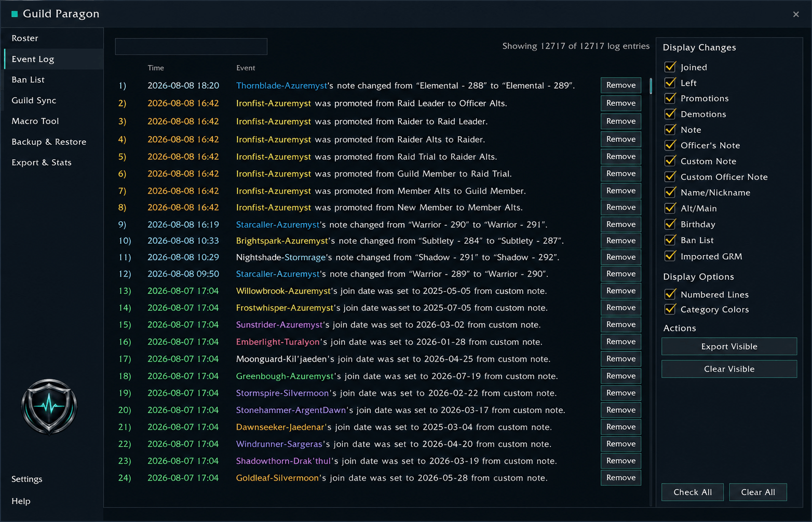Viewport: 812px width, 522px height.
Task: Toggle the Custom Note checkbox
Action: pos(670,161)
